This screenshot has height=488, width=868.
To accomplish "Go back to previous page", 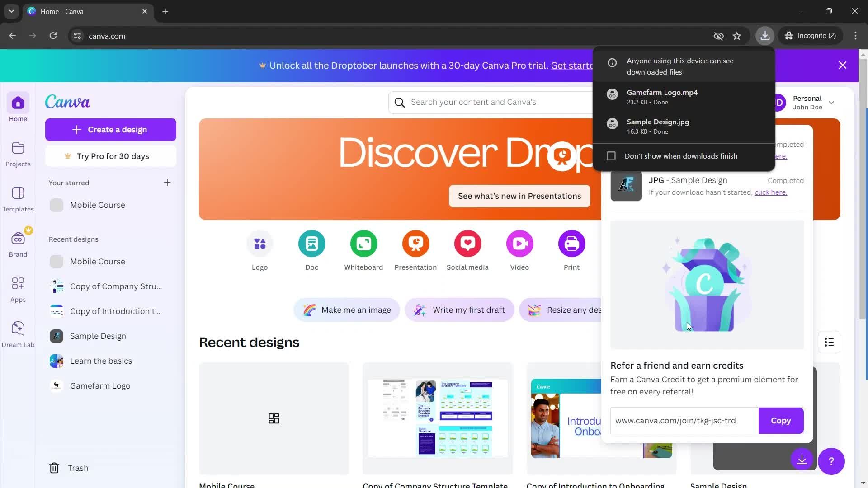I will pyautogui.click(x=13, y=36).
